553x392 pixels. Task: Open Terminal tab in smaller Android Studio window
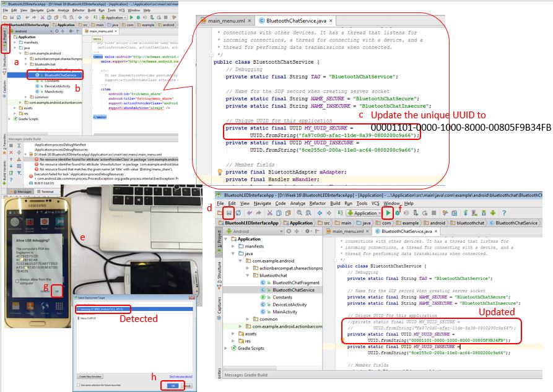tap(45, 191)
